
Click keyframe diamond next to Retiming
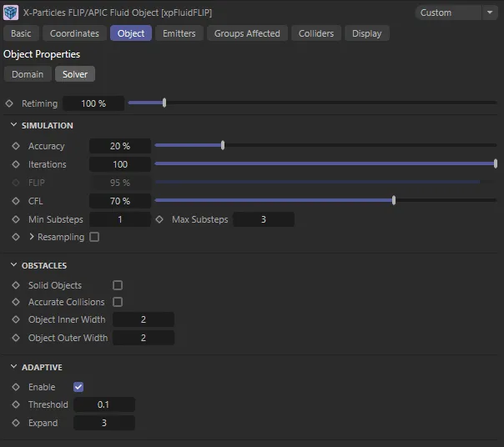tap(9, 103)
